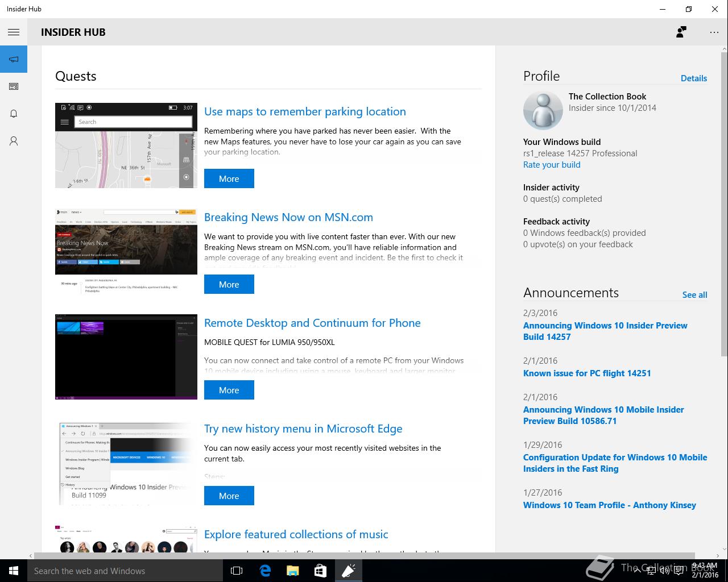Open Try new history menu in Microsoft Edge quest
Screen dimensions: 728x582
point(303,429)
